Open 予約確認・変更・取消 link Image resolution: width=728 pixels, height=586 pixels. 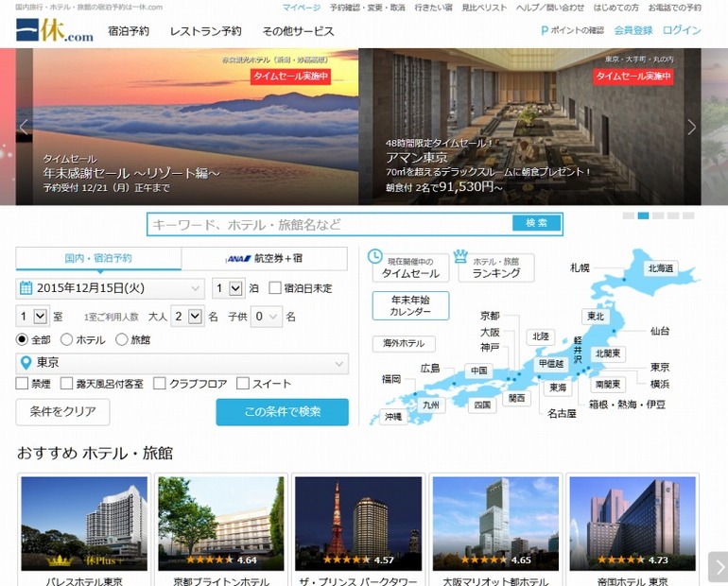click(x=367, y=8)
